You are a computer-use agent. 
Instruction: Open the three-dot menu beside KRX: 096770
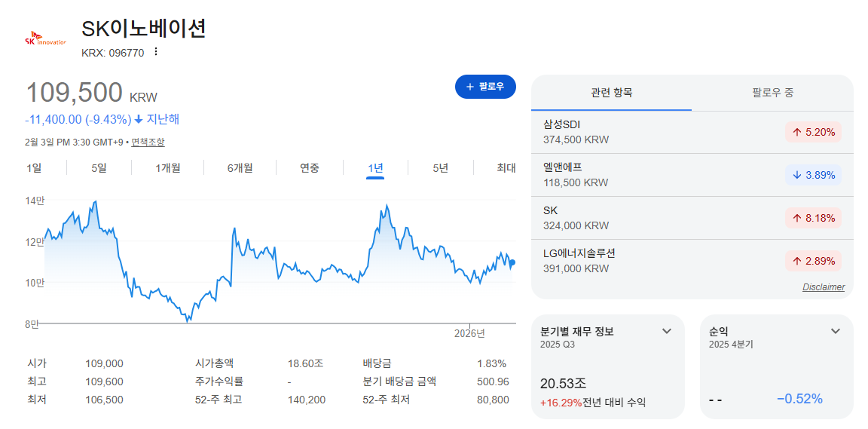pyautogui.click(x=155, y=52)
